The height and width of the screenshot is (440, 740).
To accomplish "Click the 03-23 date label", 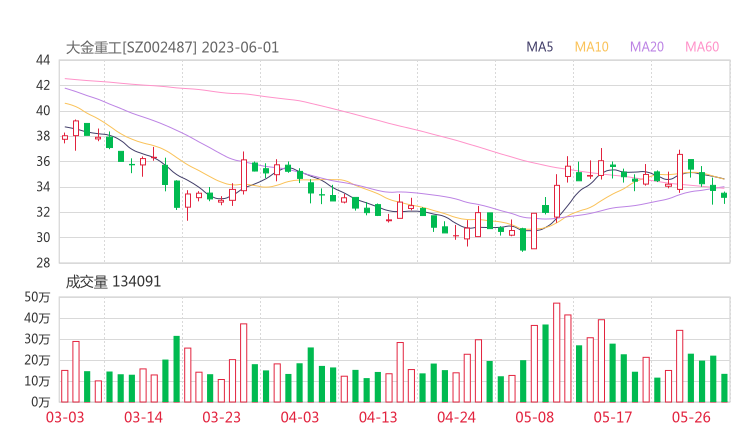I will (x=221, y=417).
